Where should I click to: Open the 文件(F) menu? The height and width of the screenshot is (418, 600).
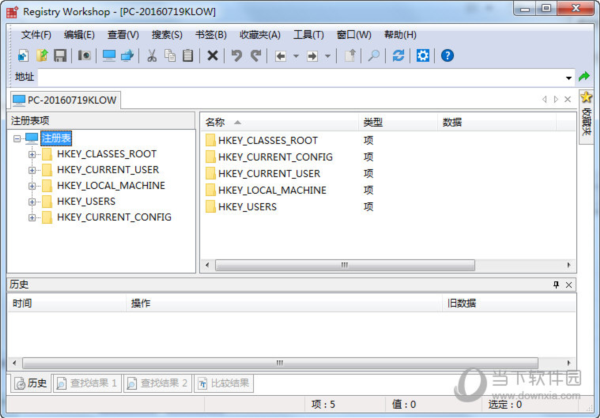point(36,35)
